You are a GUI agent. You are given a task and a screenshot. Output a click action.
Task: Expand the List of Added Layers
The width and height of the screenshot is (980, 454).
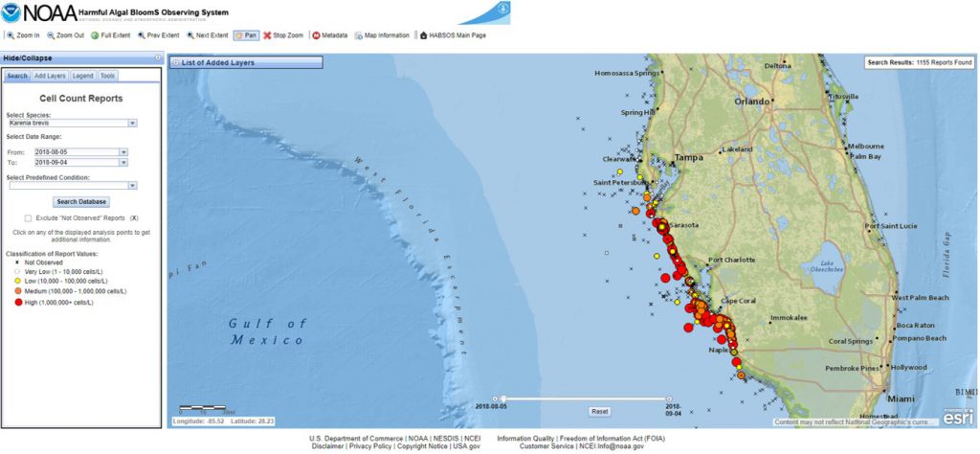174,62
